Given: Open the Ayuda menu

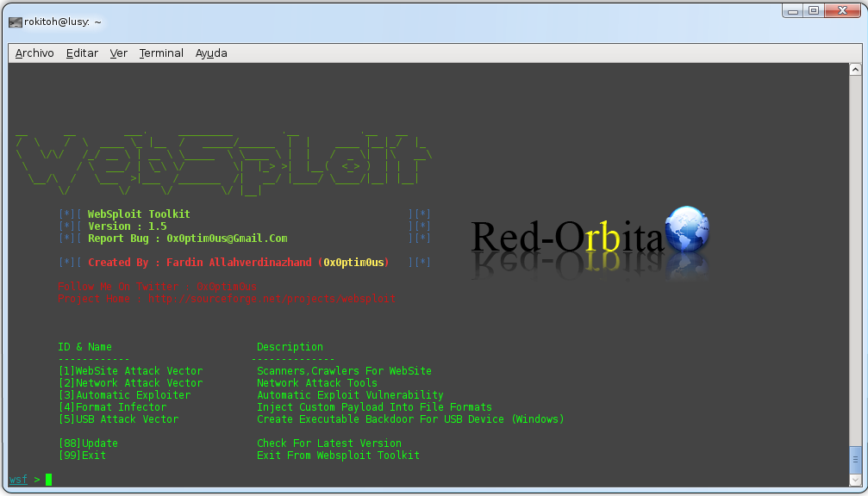Looking at the screenshot, I should (x=210, y=53).
